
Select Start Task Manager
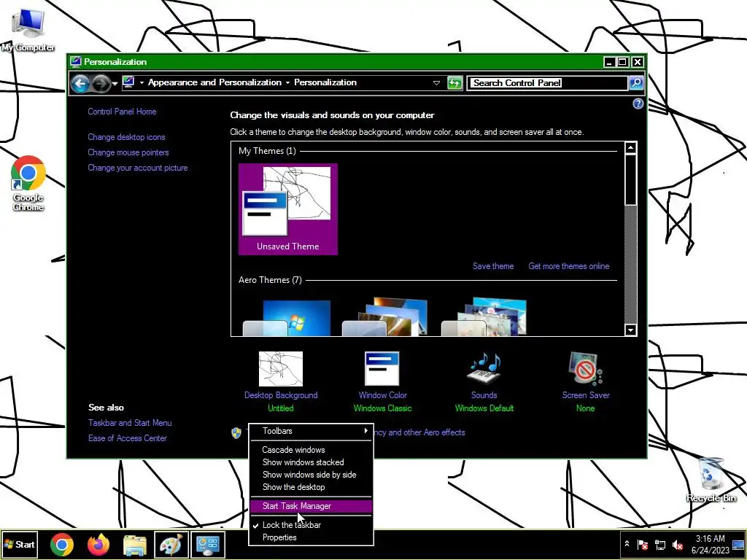point(311,506)
